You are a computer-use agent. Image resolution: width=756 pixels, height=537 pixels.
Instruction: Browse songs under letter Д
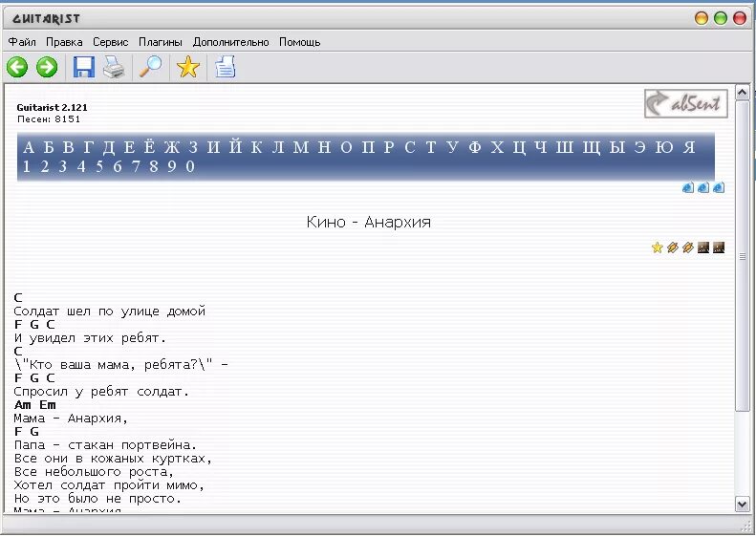109,147
